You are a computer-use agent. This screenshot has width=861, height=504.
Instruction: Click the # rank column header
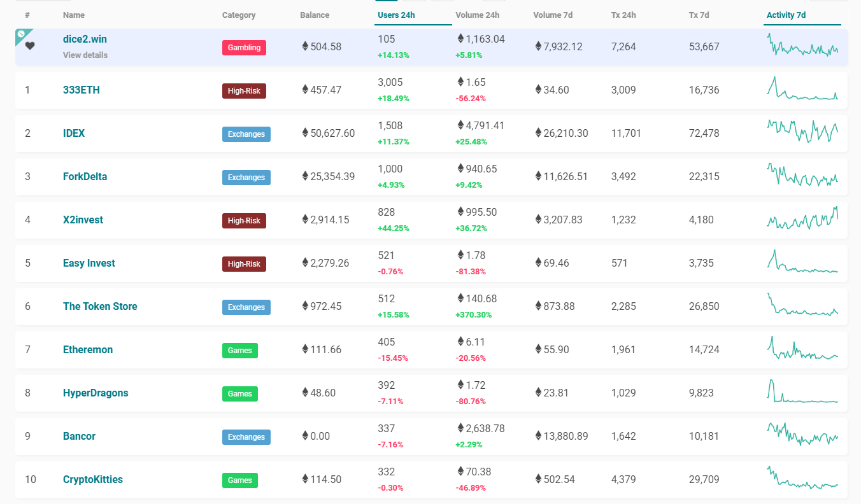[x=27, y=15]
